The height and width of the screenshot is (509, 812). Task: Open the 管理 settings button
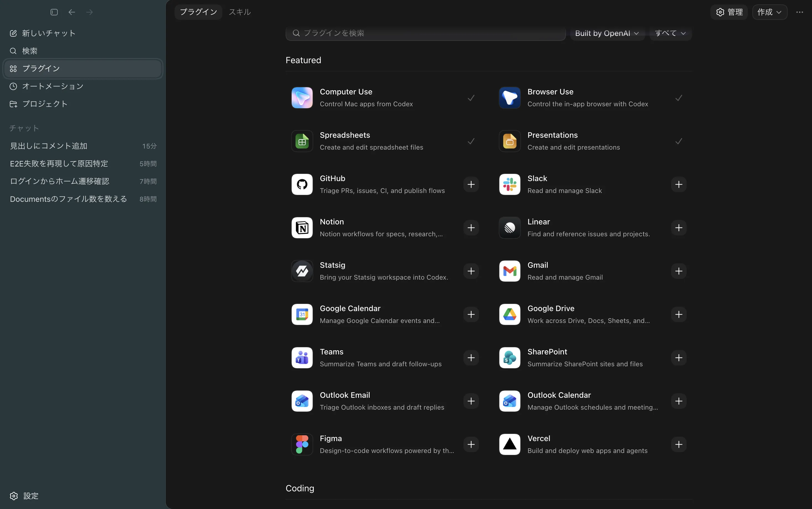coord(729,12)
